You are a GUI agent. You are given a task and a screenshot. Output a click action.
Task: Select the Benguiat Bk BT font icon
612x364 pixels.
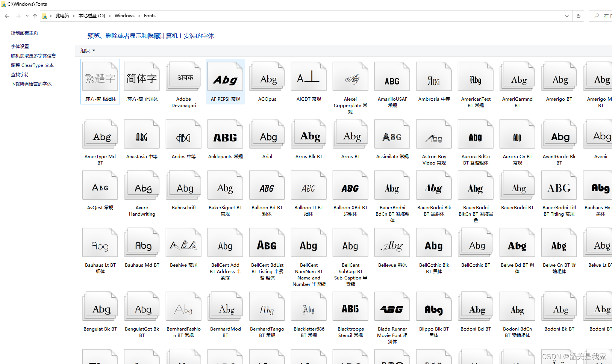100,307
